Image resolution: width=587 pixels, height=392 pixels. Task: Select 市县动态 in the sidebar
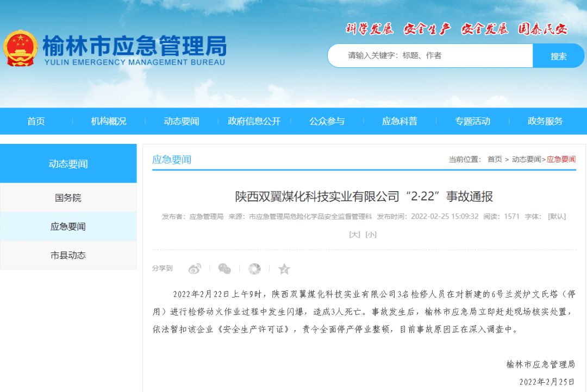click(68, 255)
